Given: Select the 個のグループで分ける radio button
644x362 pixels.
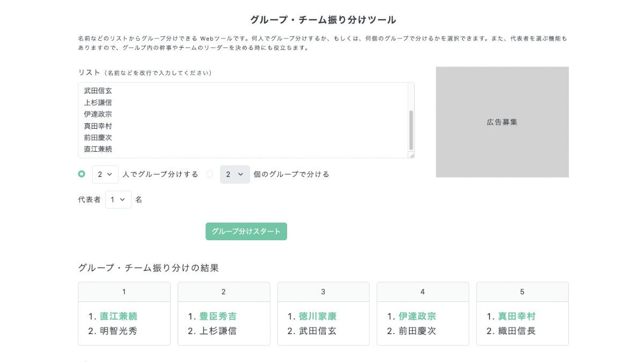Looking at the screenshot, I should point(209,174).
